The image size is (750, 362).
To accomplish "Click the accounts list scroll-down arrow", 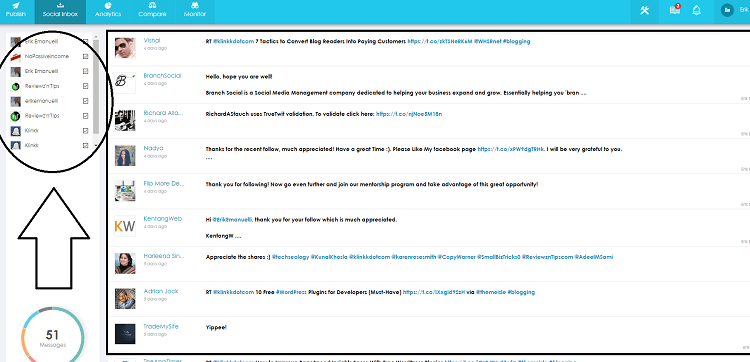I will [96, 145].
